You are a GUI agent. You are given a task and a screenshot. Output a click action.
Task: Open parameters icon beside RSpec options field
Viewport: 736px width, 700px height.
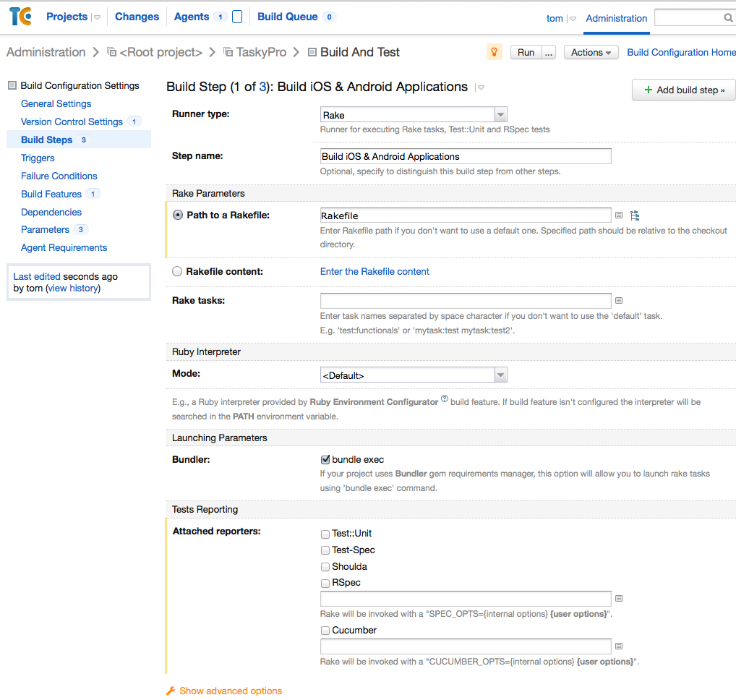619,598
